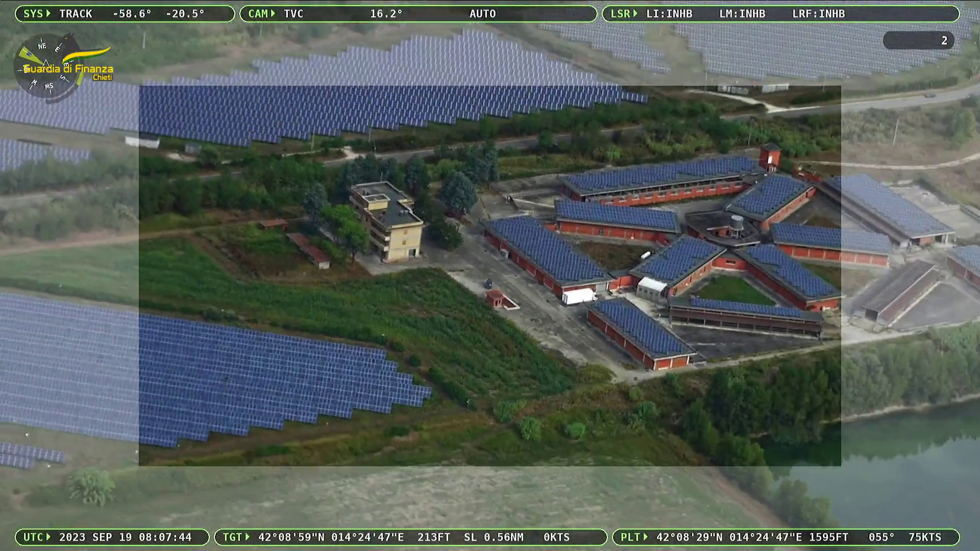Select the AUTO camera mode label
Screen dimensions: 980x551
click(x=482, y=14)
